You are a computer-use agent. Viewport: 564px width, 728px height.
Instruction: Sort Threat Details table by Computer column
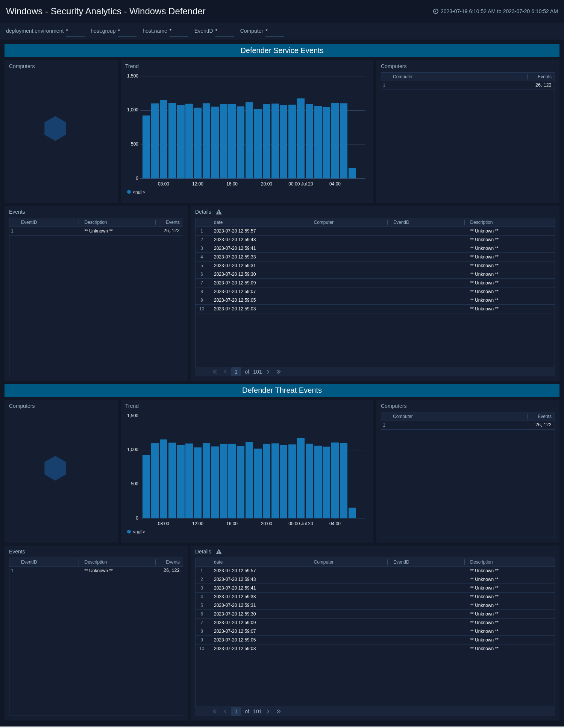tap(323, 562)
